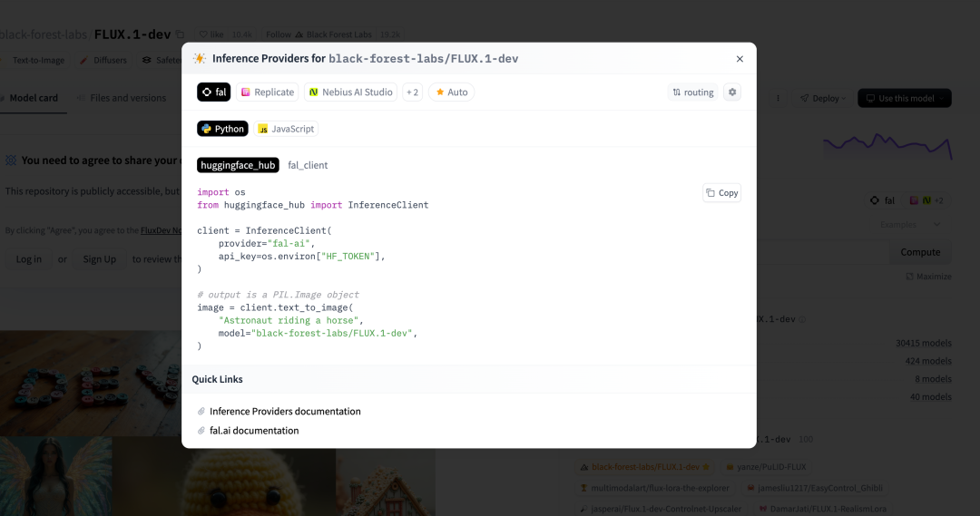Select the fal_client tab
Viewport: 980px width, 516px height.
pos(308,165)
